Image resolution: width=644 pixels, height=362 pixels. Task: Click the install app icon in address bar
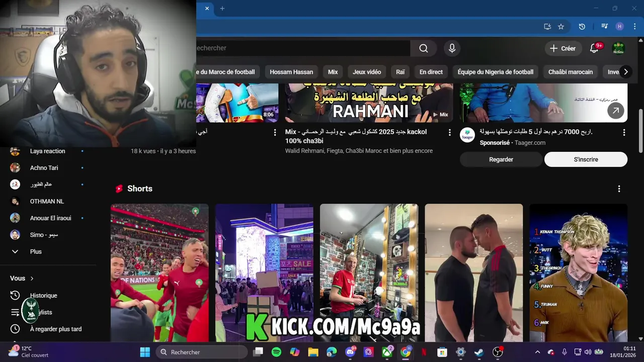pos(547,27)
